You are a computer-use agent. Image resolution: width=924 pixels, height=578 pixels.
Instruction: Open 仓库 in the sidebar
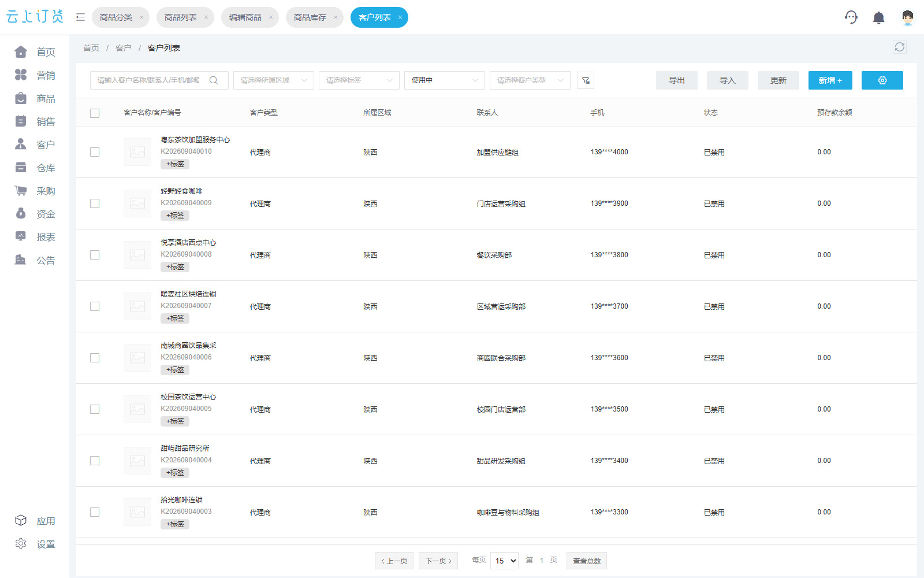click(x=35, y=168)
